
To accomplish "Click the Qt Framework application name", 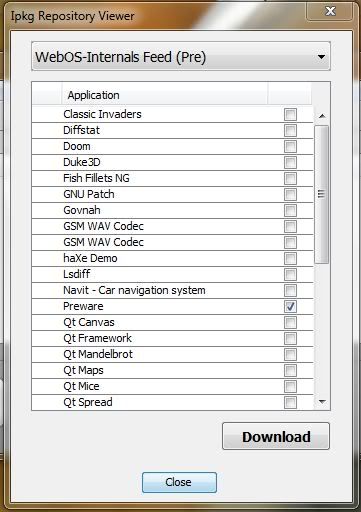I will pyautogui.click(x=97, y=338).
